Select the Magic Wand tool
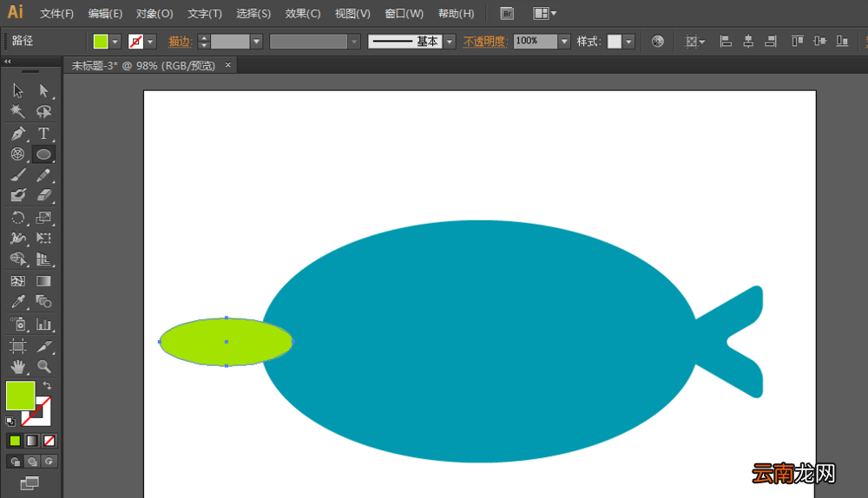Image resolution: width=868 pixels, height=498 pixels. (x=17, y=112)
